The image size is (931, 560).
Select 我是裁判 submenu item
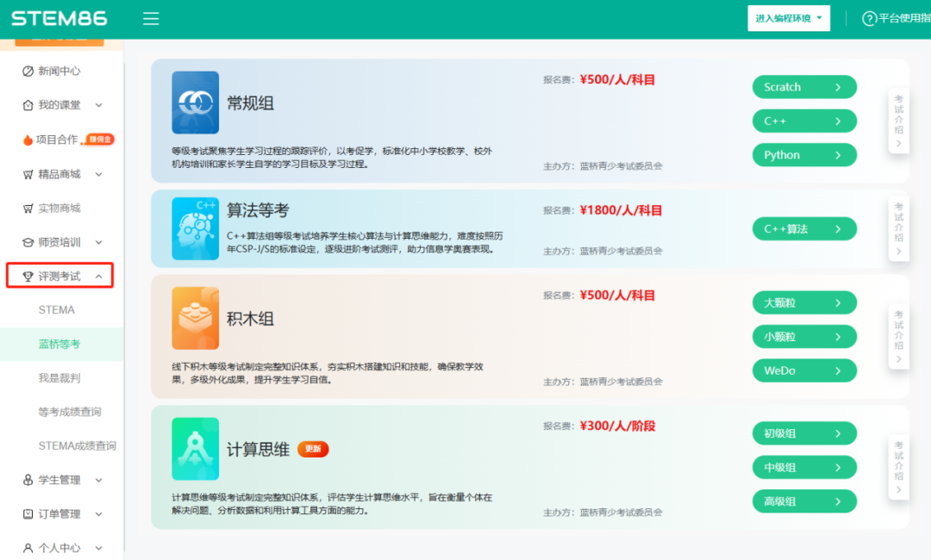pos(59,378)
